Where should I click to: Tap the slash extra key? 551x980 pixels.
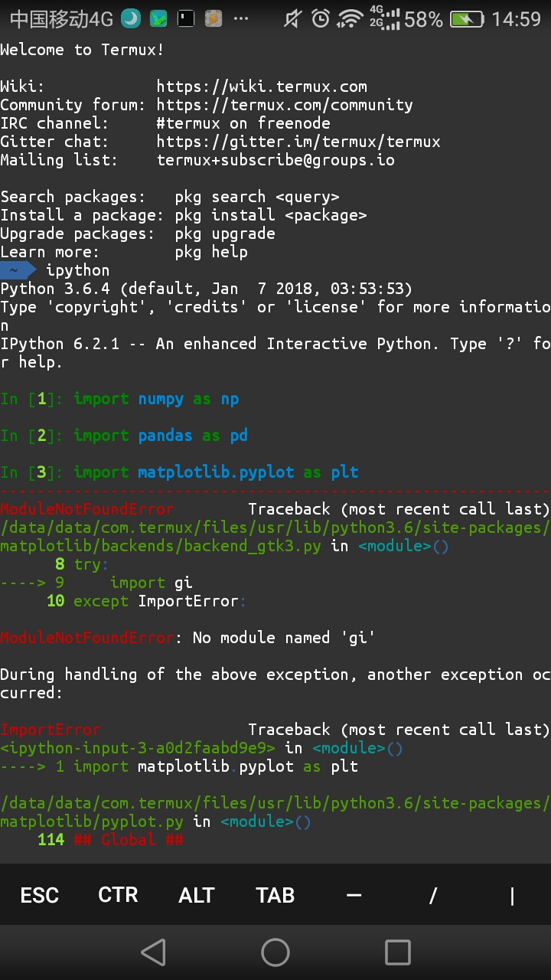pyautogui.click(x=433, y=895)
